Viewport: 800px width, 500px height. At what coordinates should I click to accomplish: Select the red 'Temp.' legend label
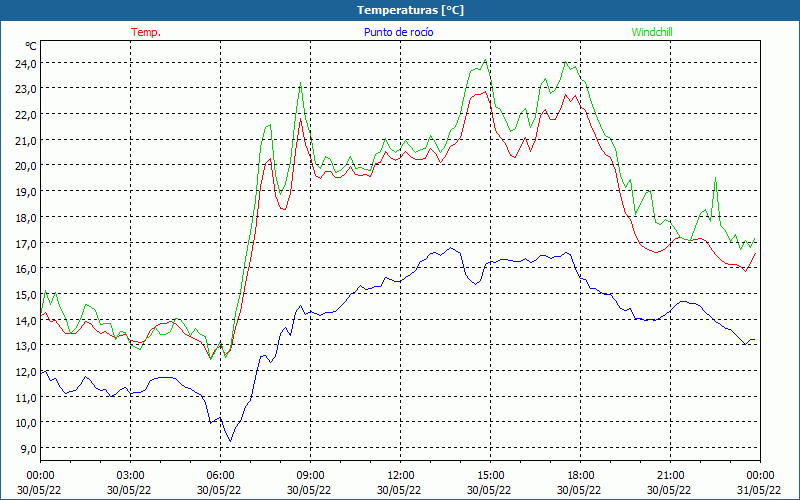146,32
